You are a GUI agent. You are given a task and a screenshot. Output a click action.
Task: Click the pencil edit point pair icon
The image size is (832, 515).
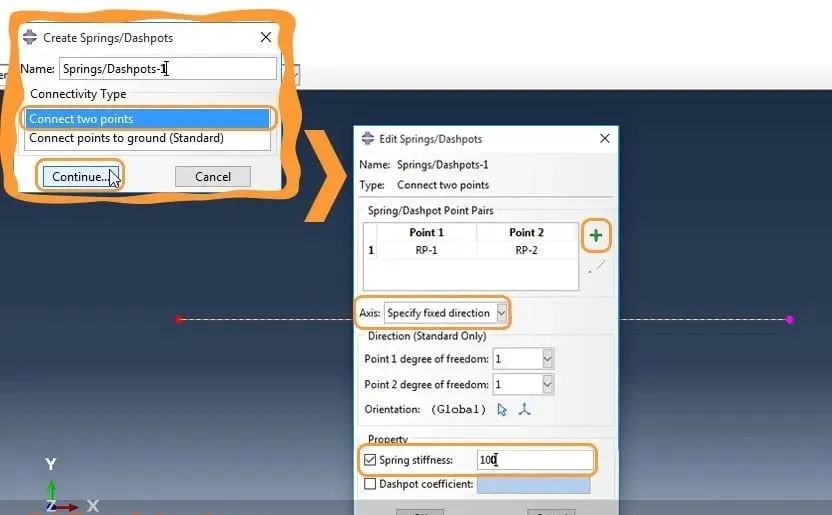pos(597,267)
